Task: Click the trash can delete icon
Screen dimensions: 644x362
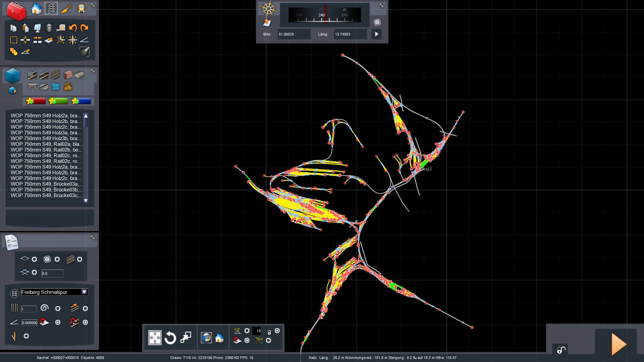Action: (49, 28)
